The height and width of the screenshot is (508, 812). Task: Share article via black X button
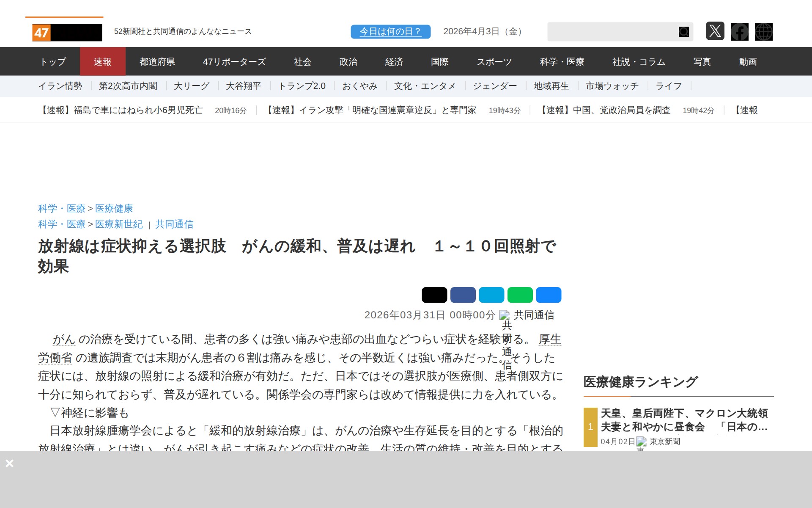(x=434, y=295)
